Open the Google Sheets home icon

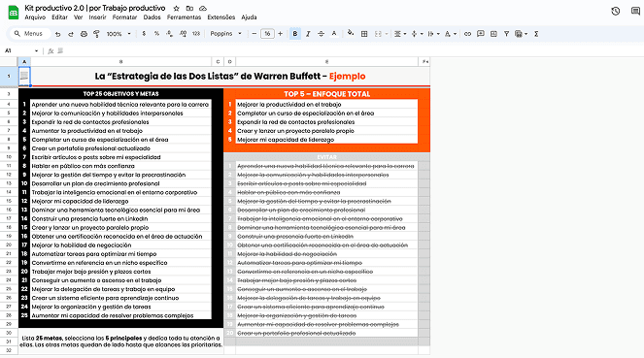click(14, 13)
